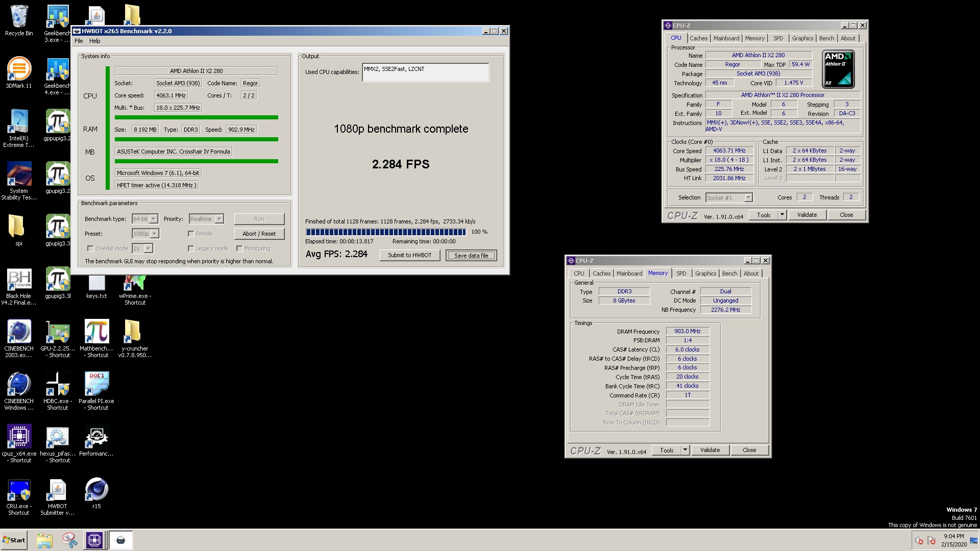
Task: Expand Tools arrow in CPU-Z Memory window
Action: pos(685,450)
